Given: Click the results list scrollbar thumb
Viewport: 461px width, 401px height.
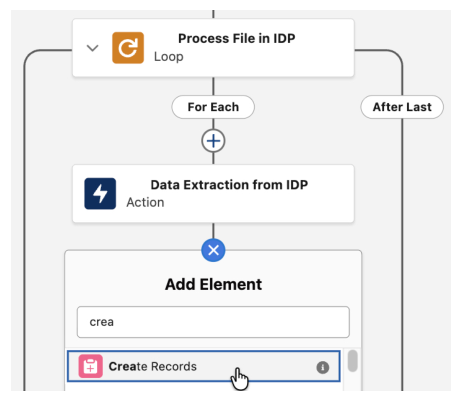Looking at the screenshot, I should [353, 361].
